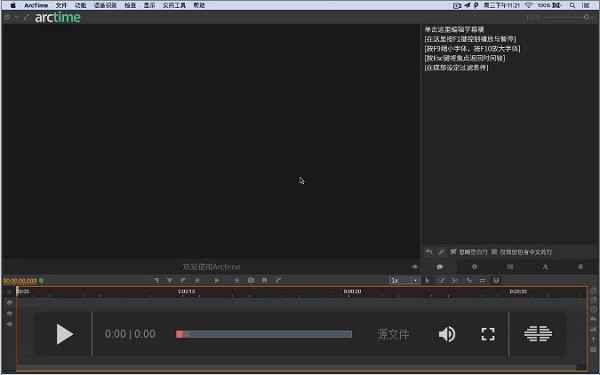
Task: Switch to the speech-bubble subtitle tab
Action: [x=440, y=267]
